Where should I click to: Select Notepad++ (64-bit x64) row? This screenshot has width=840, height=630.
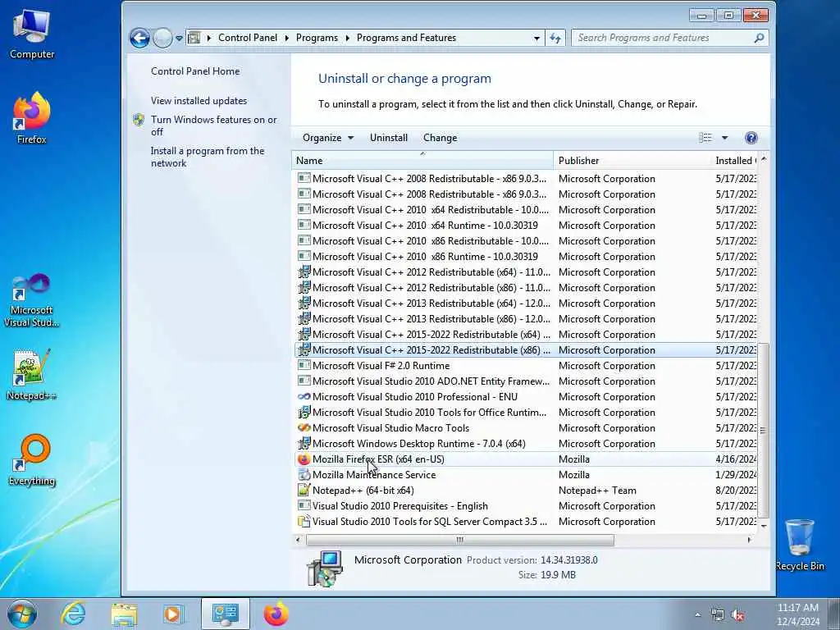pyautogui.click(x=526, y=491)
